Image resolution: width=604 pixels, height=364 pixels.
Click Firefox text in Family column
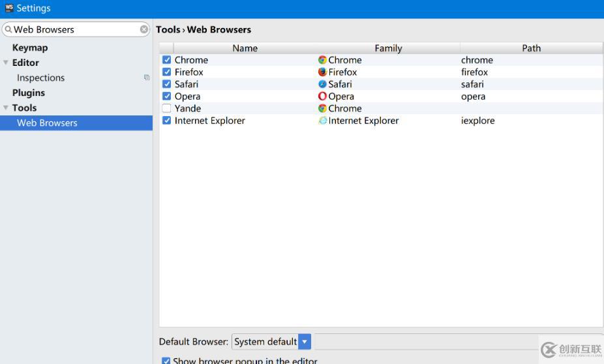click(x=342, y=72)
